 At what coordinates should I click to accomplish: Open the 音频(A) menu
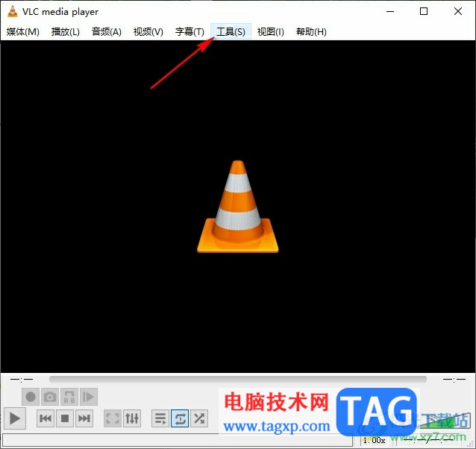[x=107, y=31]
